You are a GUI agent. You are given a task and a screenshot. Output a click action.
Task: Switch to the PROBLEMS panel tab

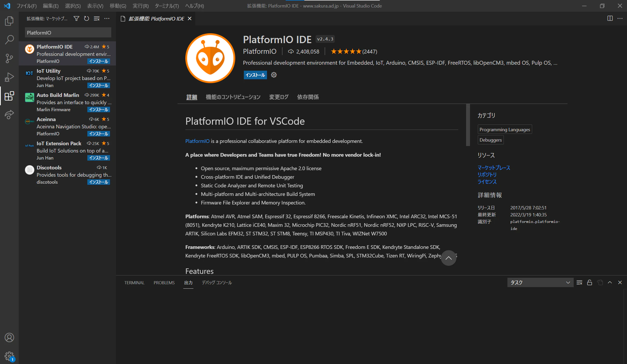(x=164, y=282)
